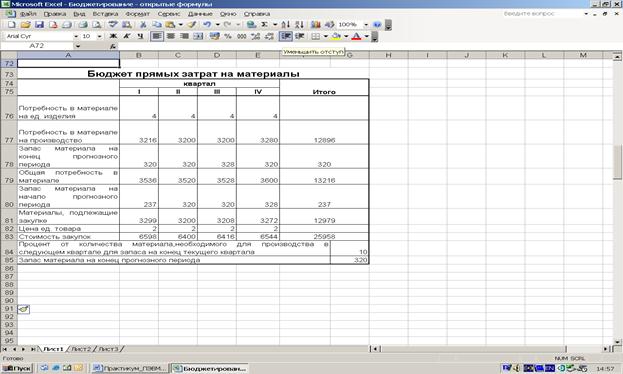Merge and center the selected cells

[x=198, y=36]
